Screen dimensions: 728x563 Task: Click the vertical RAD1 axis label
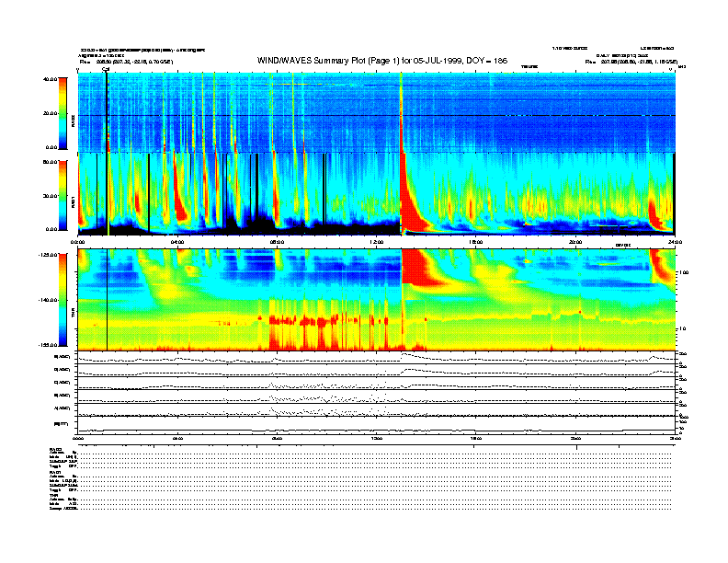pos(73,202)
